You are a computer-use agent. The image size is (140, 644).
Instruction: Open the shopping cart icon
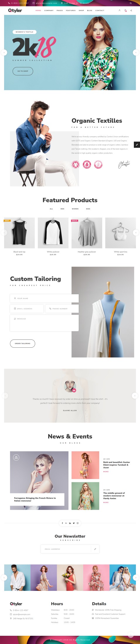tap(125, 10)
